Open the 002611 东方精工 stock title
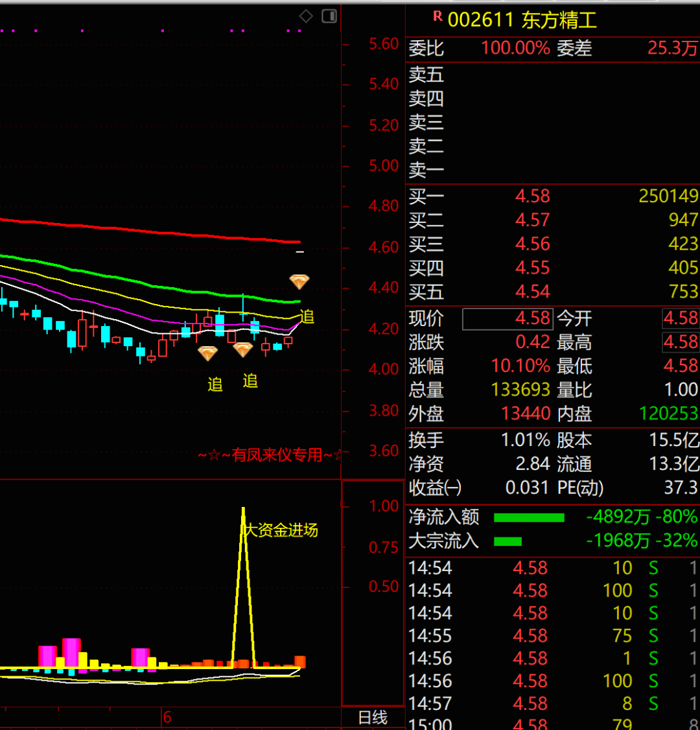The height and width of the screenshot is (730, 700). point(522,20)
